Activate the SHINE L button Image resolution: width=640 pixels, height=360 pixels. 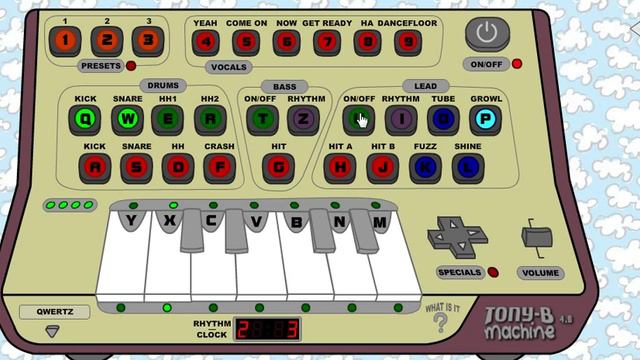468,168
